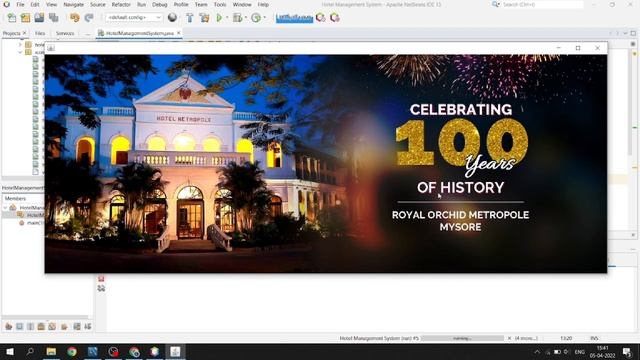Click the (4 more...) link in status bar
640x360 pixels.
526,338
